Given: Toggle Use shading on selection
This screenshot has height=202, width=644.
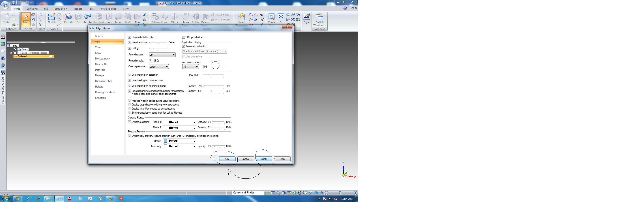Looking at the screenshot, I should pos(129,75).
